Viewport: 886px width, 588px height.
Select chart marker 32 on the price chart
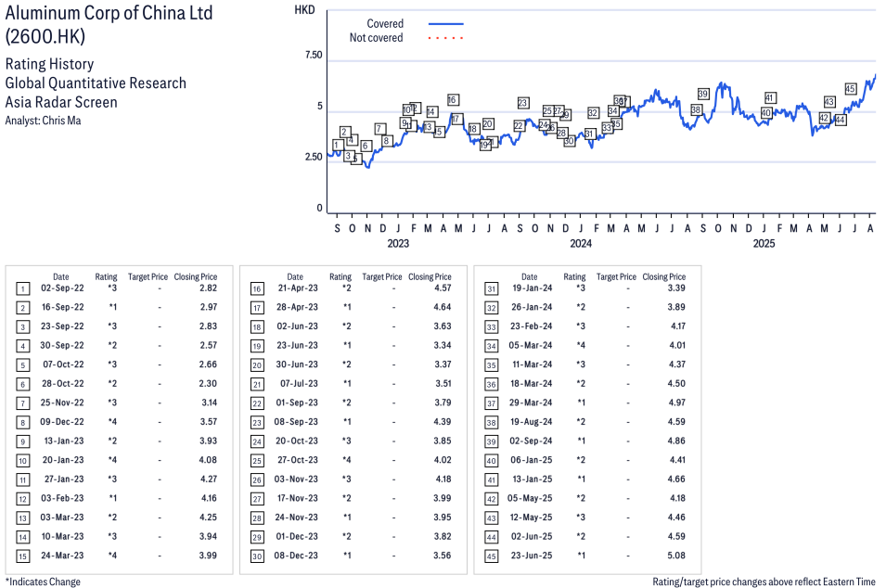(593, 113)
